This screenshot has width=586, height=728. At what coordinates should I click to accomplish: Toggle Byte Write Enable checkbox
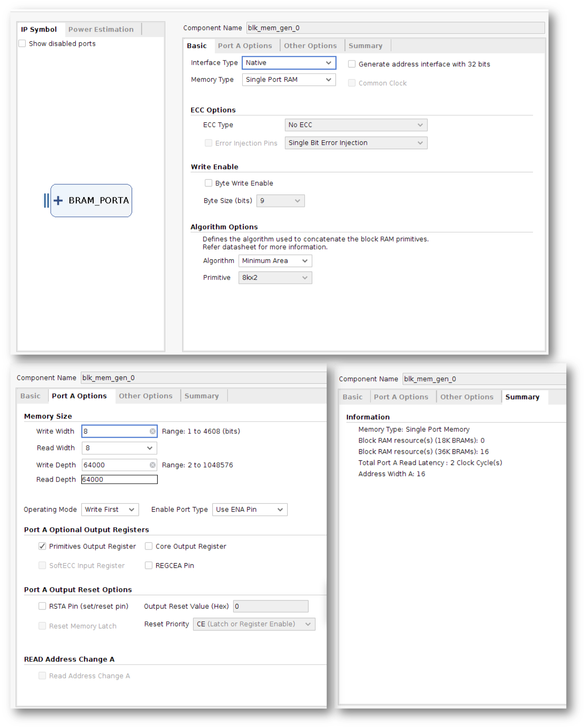pos(208,183)
